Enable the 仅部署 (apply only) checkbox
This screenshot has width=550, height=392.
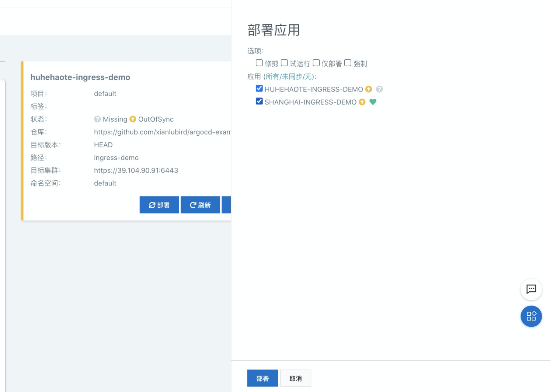[x=316, y=63]
